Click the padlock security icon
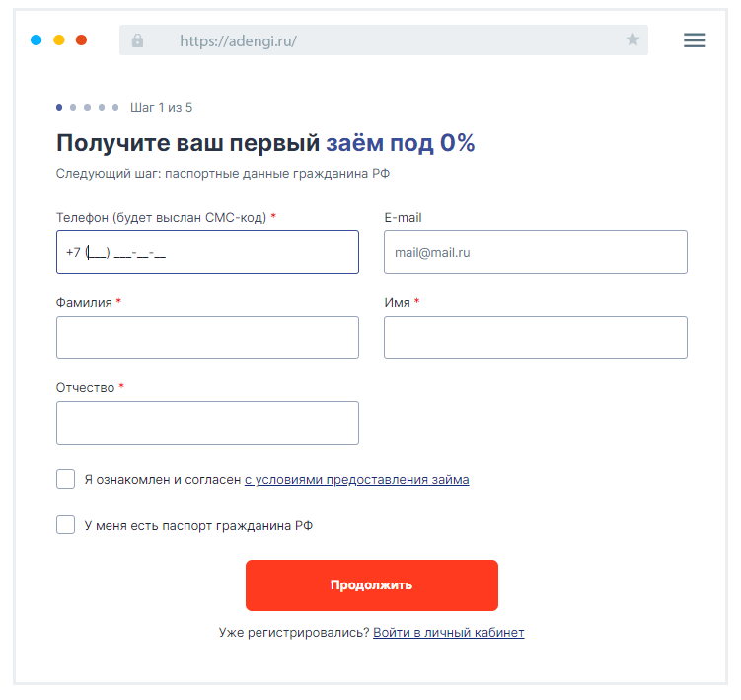The height and width of the screenshot is (700, 741). (x=137, y=40)
